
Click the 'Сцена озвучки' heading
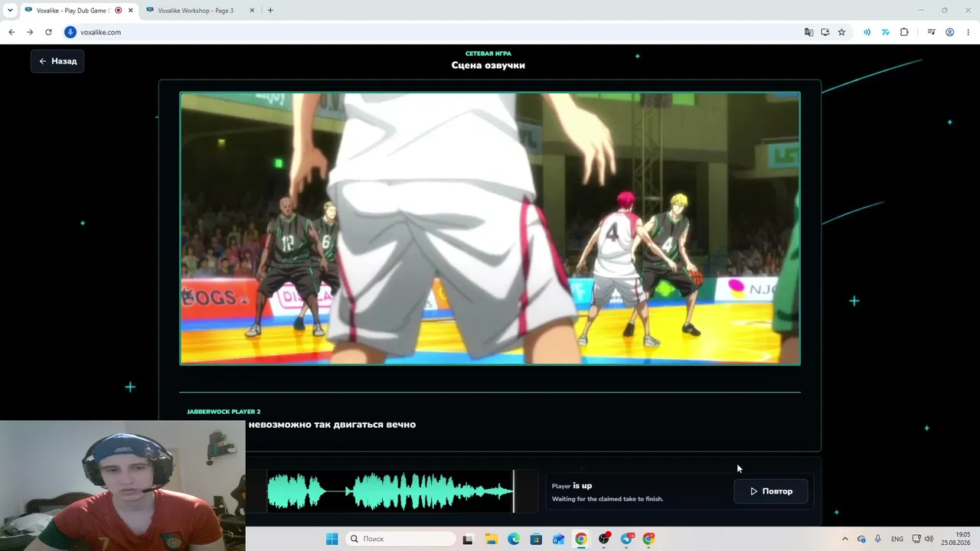[x=488, y=65]
